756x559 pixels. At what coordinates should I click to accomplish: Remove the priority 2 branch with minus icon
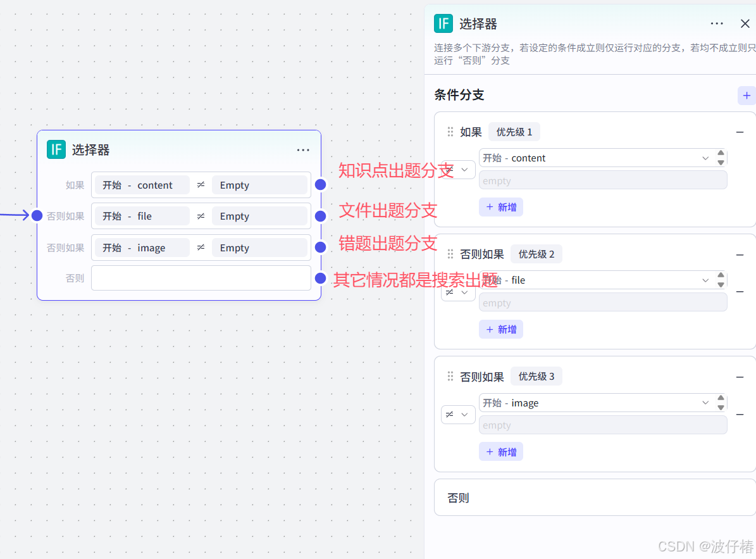(x=740, y=254)
